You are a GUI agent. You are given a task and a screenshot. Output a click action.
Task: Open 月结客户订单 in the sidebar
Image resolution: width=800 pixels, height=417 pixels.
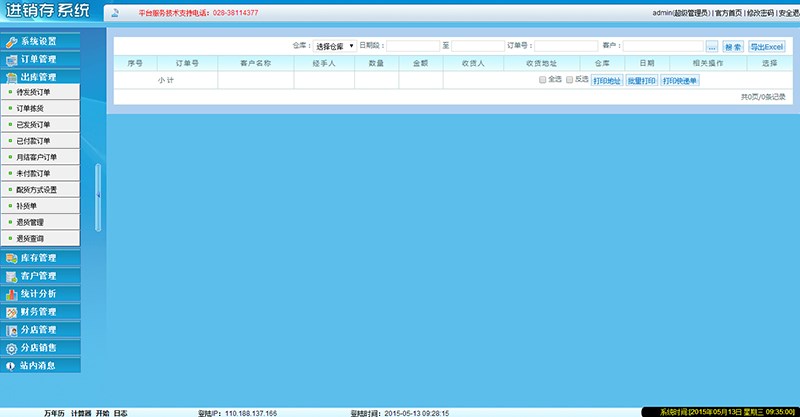[x=40, y=157]
